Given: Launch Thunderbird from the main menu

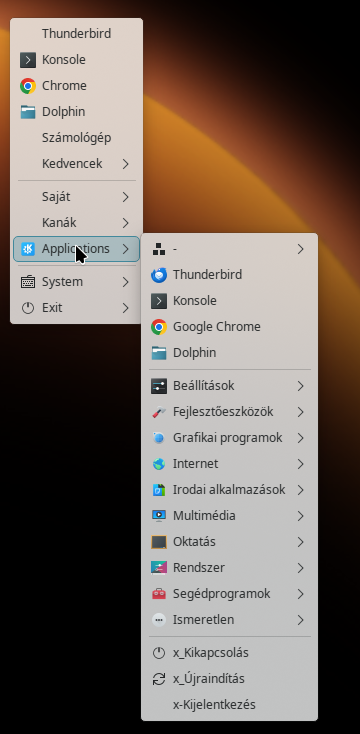Looking at the screenshot, I should point(76,34).
